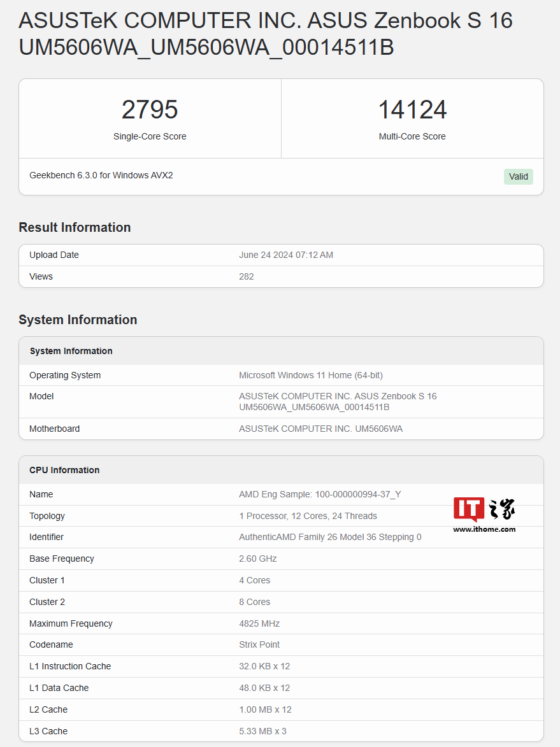Image resolution: width=560 pixels, height=747 pixels.
Task: Select the date June 24 2024 07:12 AM
Action: tap(286, 255)
